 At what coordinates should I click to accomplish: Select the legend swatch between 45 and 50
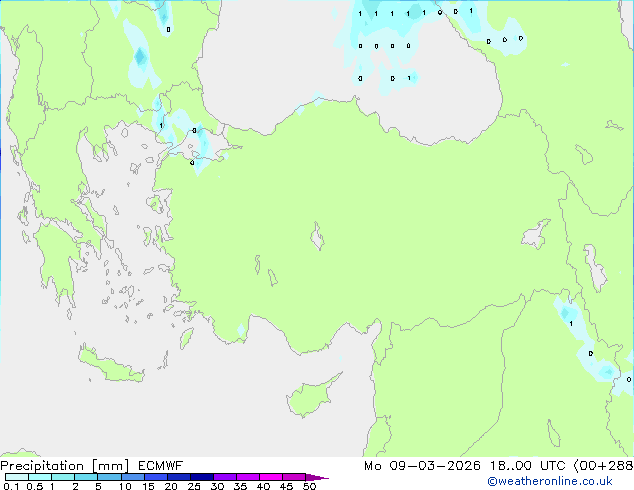coord(294,477)
